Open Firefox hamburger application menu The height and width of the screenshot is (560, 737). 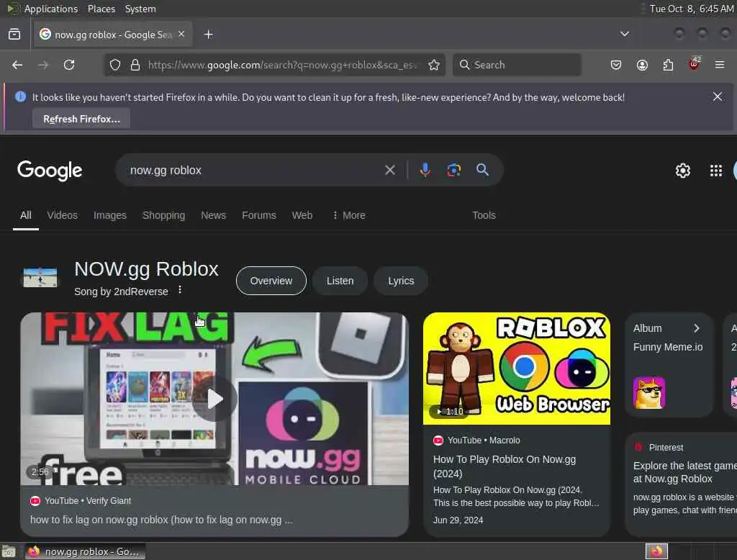[720, 65]
